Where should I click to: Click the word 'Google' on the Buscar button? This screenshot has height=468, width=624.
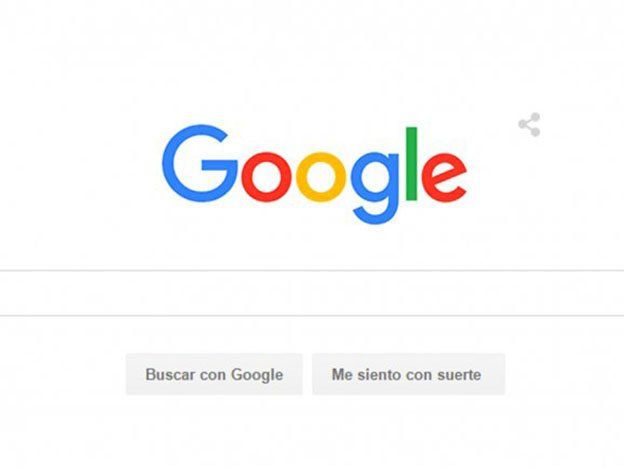click(x=257, y=375)
